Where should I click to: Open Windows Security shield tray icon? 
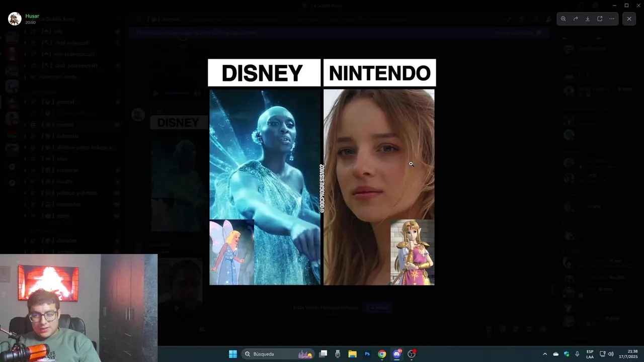tap(567, 354)
